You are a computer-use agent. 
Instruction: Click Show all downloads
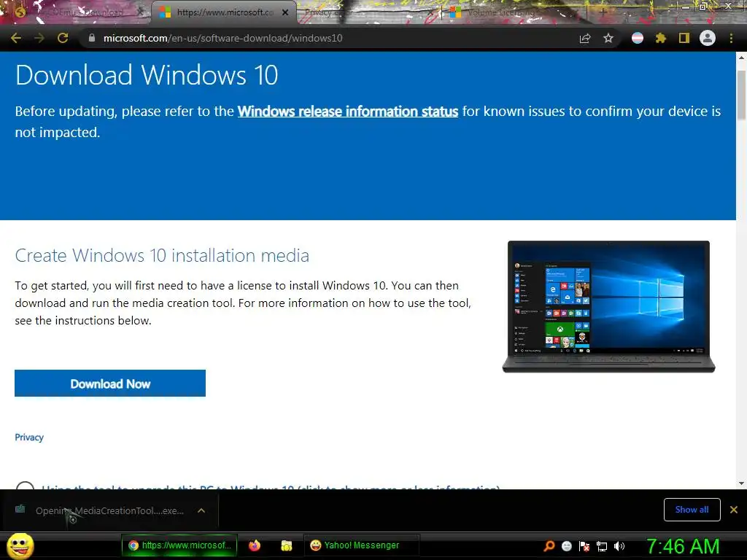pyautogui.click(x=692, y=510)
